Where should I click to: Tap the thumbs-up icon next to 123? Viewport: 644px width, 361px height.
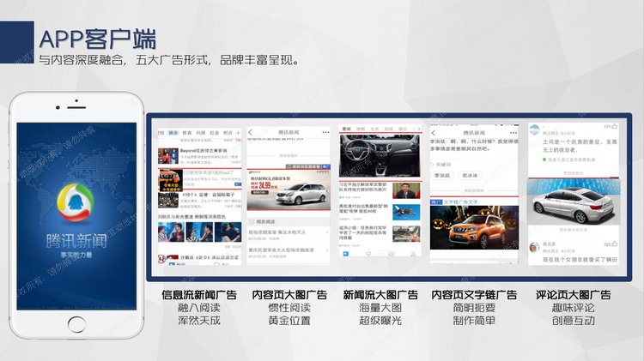pyautogui.click(x=615, y=244)
